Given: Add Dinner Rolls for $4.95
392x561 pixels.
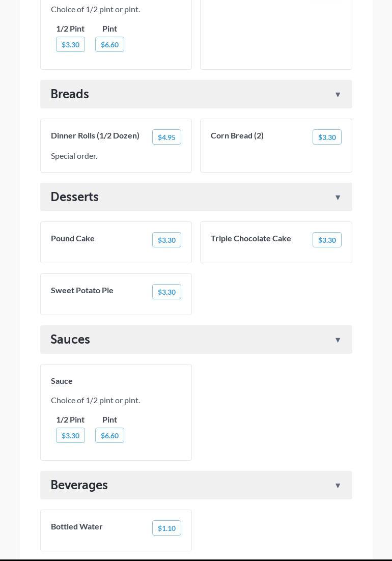Looking at the screenshot, I should pos(166,137).
